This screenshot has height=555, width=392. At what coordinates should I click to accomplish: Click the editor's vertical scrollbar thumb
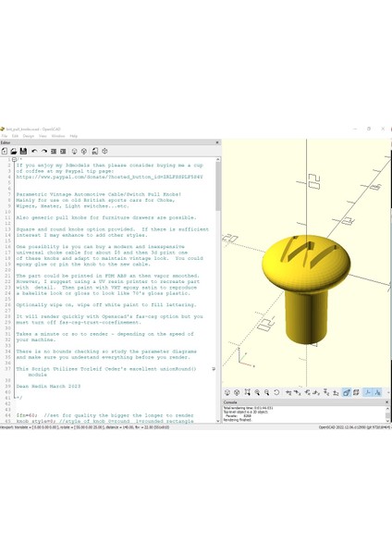pyautogui.click(x=218, y=187)
